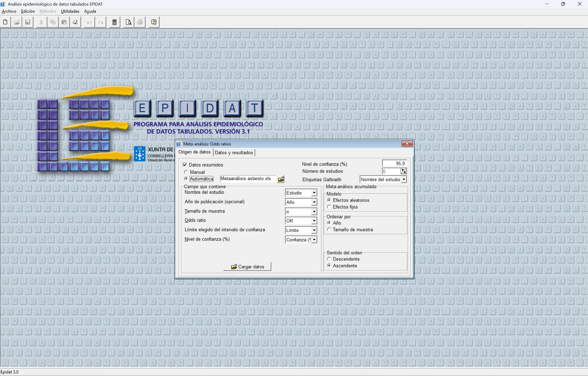Screen dimensions: 588x376
Task: Click the help question mark icon
Action: point(154,22)
